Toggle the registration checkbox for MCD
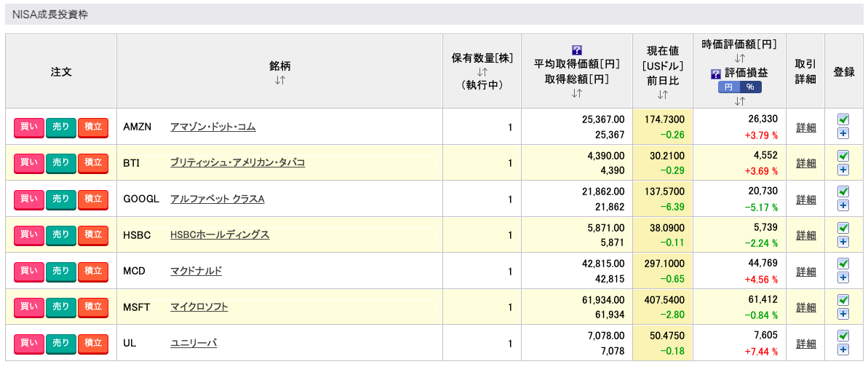 click(843, 264)
